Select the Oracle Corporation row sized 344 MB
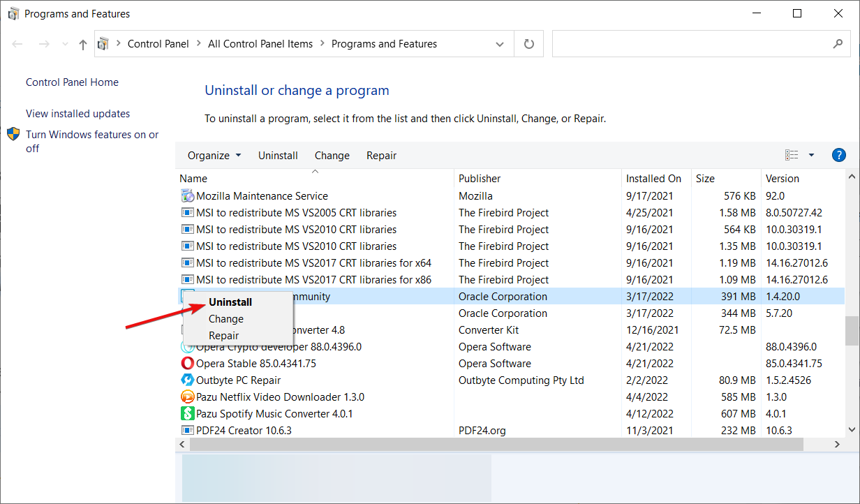Image resolution: width=860 pixels, height=504 pixels. click(510, 313)
